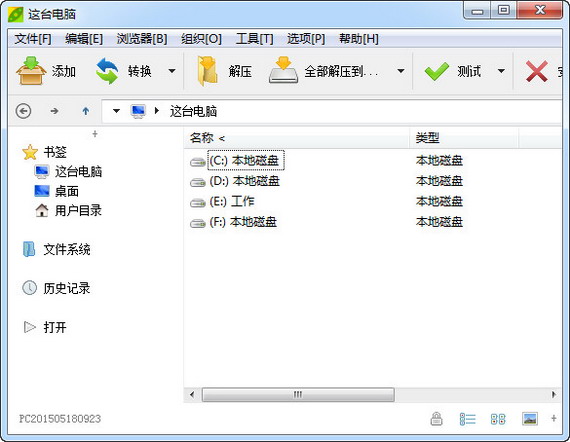Viewport: 570px width, 442px height.
Task: Click the bookmarks star icon
Action: click(x=30, y=152)
